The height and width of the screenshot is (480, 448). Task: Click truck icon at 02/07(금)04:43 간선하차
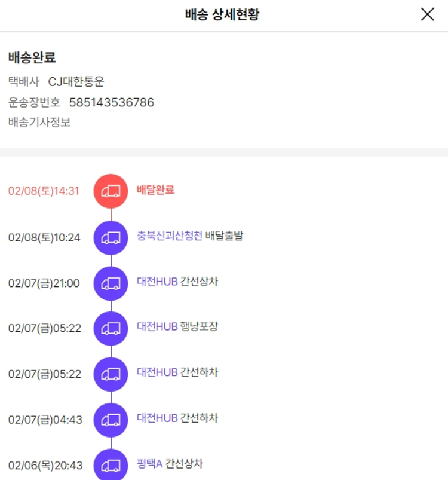(x=111, y=420)
